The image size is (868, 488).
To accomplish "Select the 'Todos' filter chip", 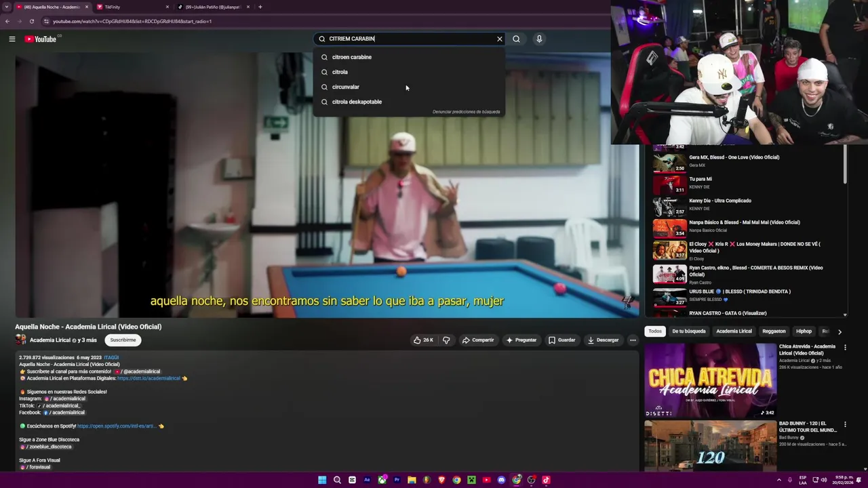I will (x=655, y=331).
